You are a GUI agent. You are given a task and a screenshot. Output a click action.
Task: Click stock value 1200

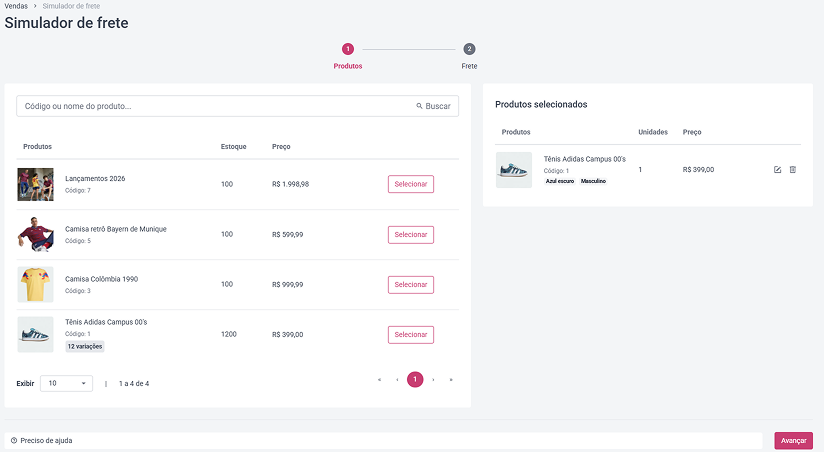[x=229, y=334]
